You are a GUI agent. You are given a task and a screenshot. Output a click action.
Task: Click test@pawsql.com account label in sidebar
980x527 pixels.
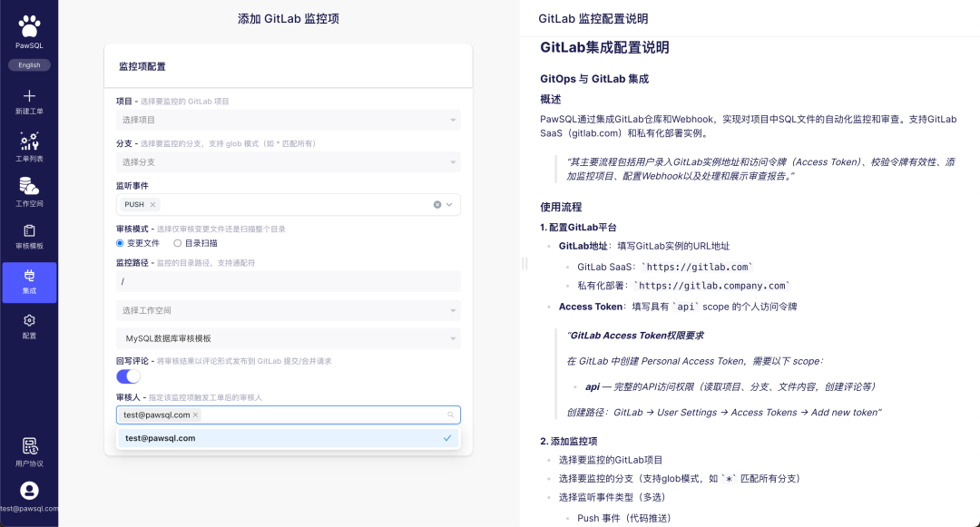pyautogui.click(x=29, y=508)
